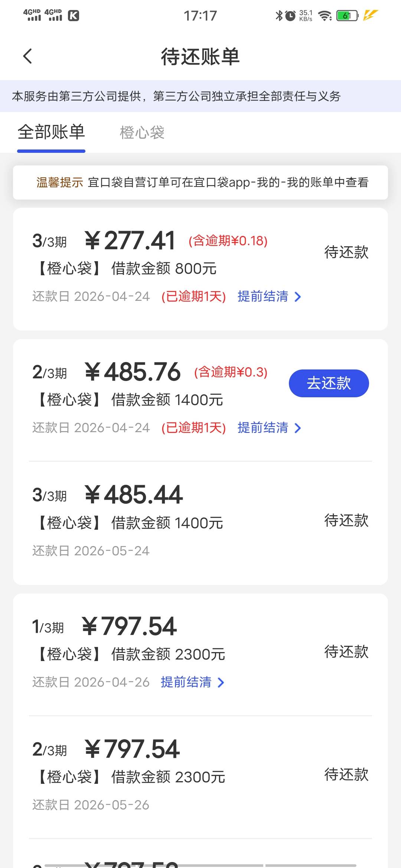Tap the K app notification icon
The image size is (401, 868).
[74, 16]
